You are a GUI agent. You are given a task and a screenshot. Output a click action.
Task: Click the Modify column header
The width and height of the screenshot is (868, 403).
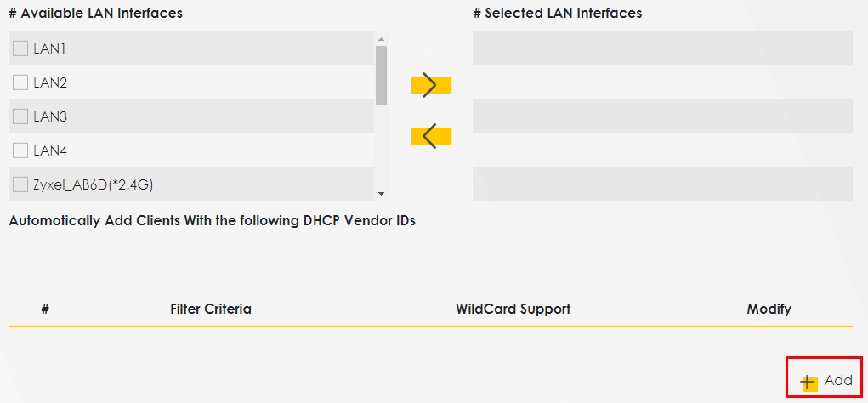click(769, 309)
